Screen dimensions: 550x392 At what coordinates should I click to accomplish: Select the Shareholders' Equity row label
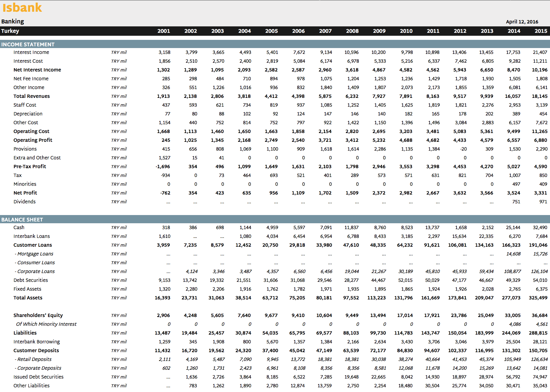[38, 315]
